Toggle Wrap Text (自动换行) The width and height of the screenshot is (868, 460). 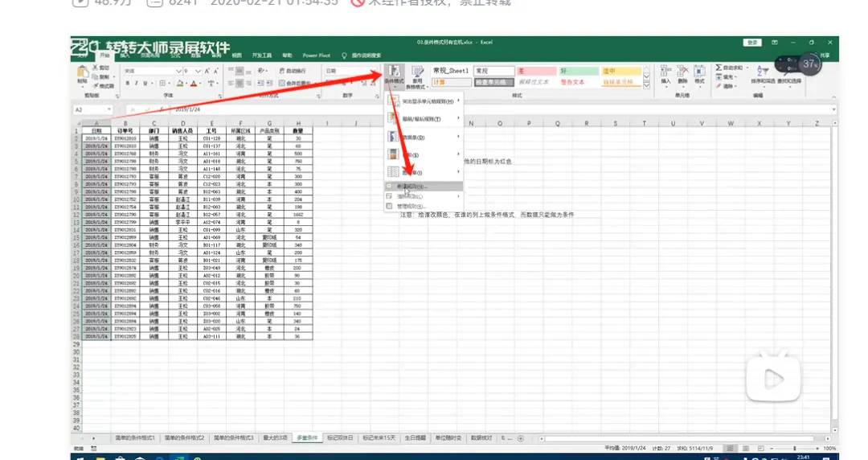pyautogui.click(x=293, y=71)
